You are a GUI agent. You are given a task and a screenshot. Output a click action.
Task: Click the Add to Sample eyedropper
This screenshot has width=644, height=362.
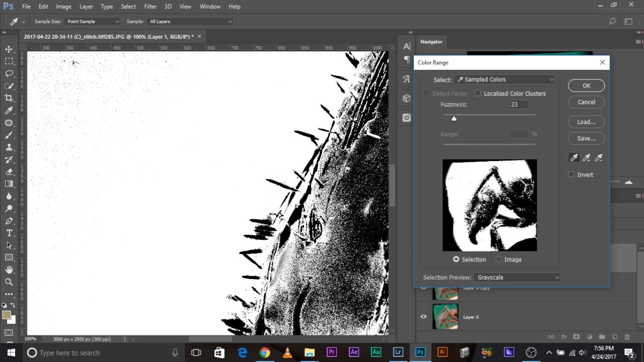tap(586, 158)
